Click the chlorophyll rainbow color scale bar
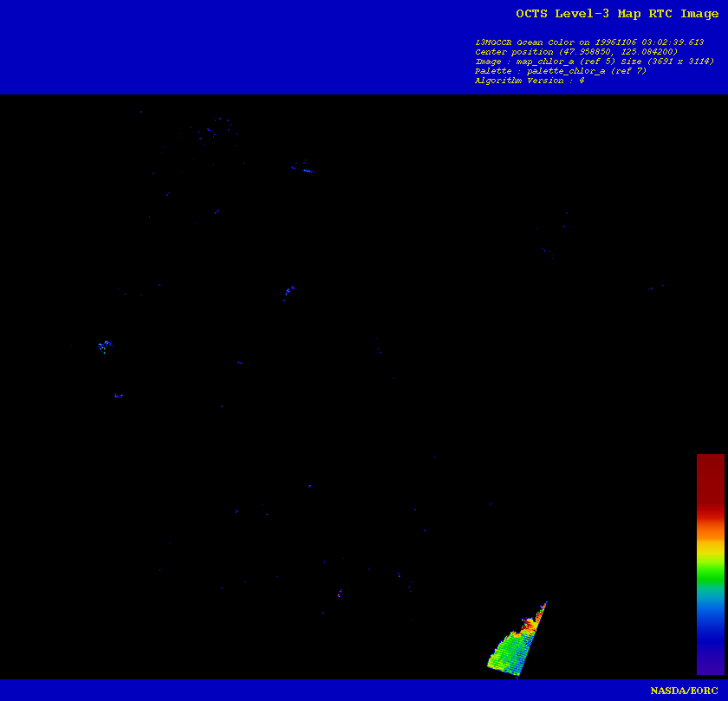This screenshot has width=728, height=701. [711, 564]
